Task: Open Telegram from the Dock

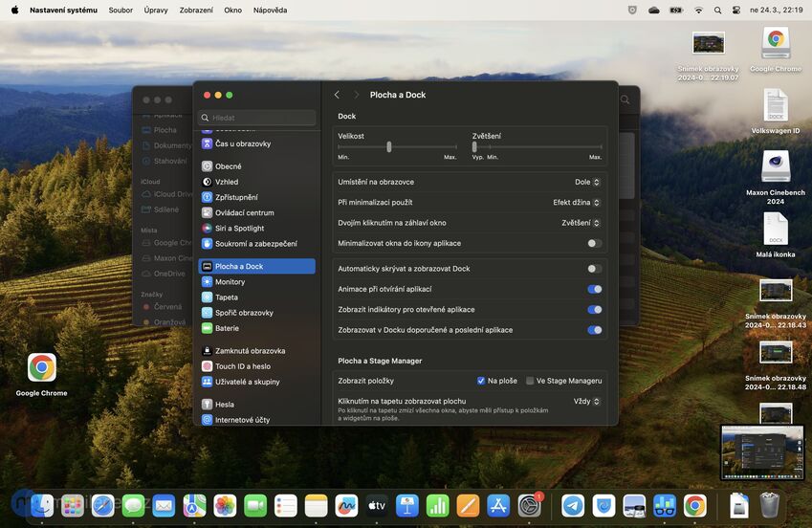Action: [x=573, y=505]
